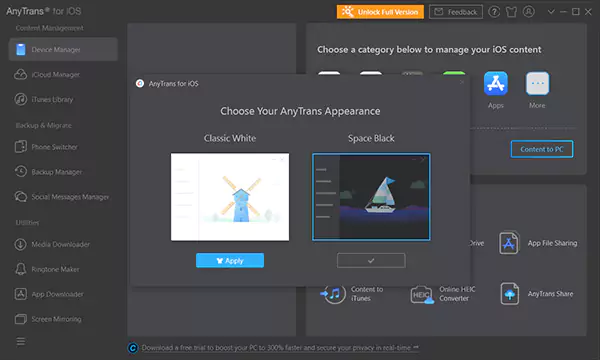
Task: Click the Screen Mirroring label
Action: [x=56, y=319]
